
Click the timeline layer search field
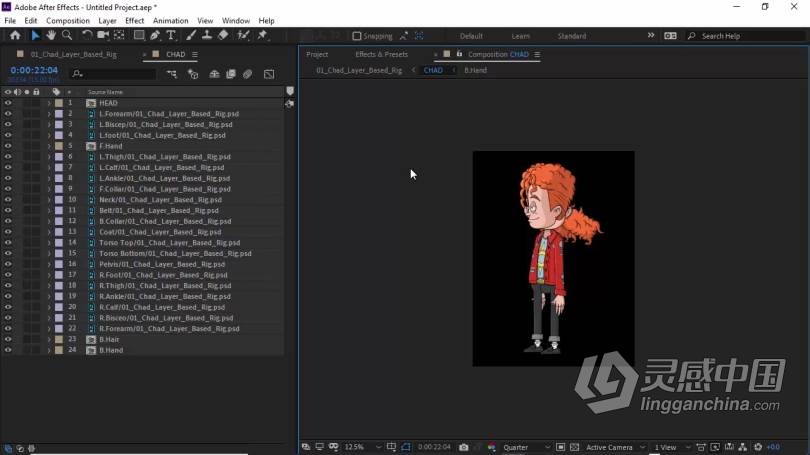point(114,74)
